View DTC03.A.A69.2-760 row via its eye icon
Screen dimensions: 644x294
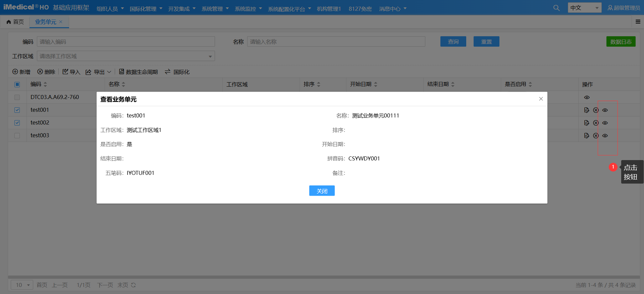coord(587,97)
